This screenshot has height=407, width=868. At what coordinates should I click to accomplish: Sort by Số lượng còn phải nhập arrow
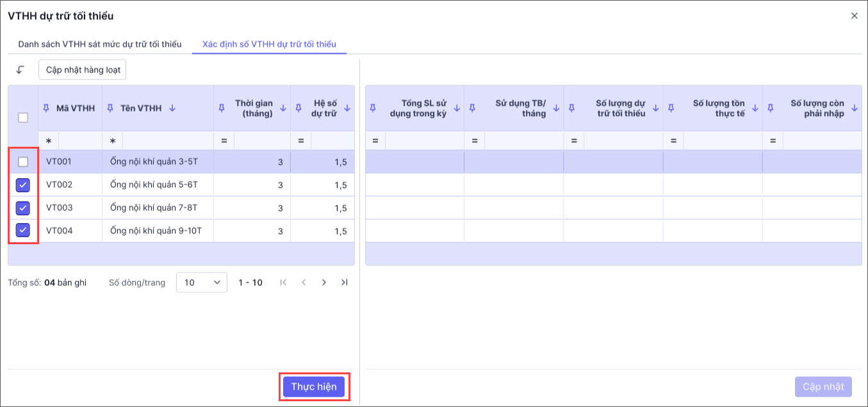coord(855,108)
